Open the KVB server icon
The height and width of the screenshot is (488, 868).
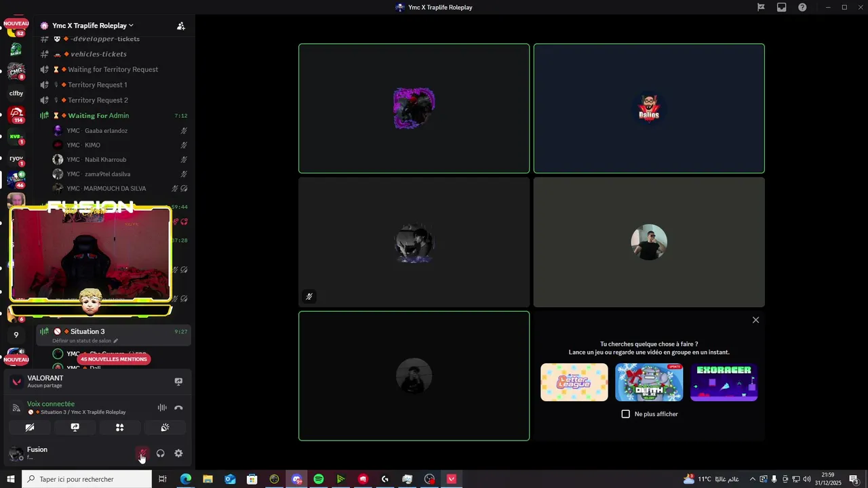[x=16, y=136]
